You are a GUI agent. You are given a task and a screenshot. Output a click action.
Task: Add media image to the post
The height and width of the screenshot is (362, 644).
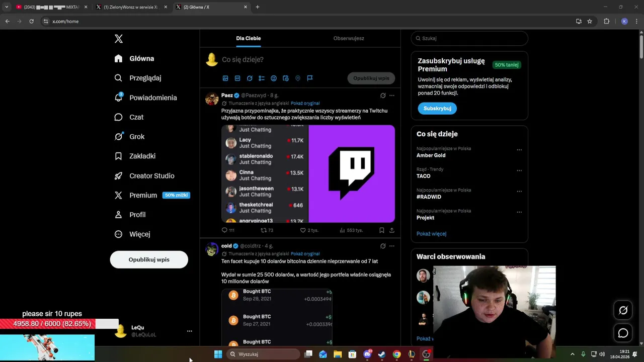[225, 78]
